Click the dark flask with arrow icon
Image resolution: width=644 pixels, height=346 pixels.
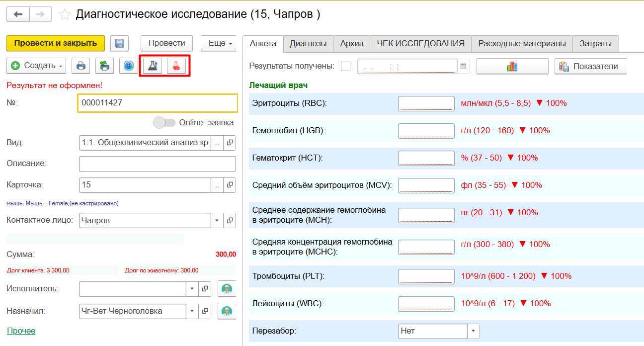tap(153, 66)
